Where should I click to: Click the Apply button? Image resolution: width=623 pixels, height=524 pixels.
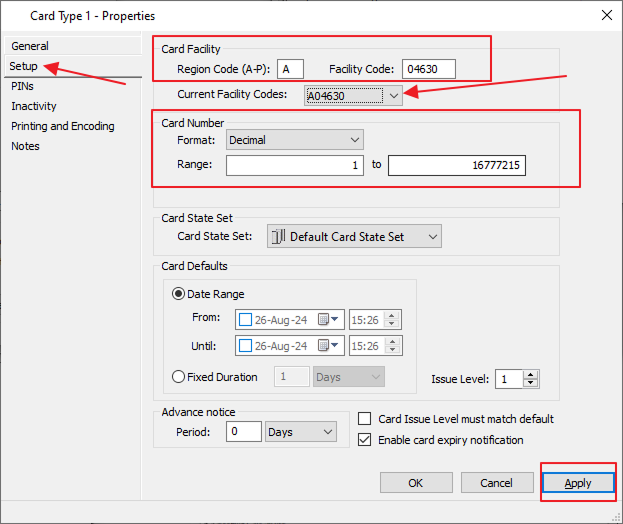[x=577, y=483]
